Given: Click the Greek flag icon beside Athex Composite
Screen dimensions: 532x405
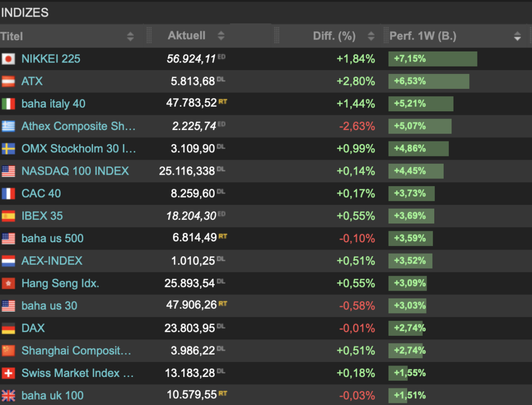Looking at the screenshot, I should [8, 126].
